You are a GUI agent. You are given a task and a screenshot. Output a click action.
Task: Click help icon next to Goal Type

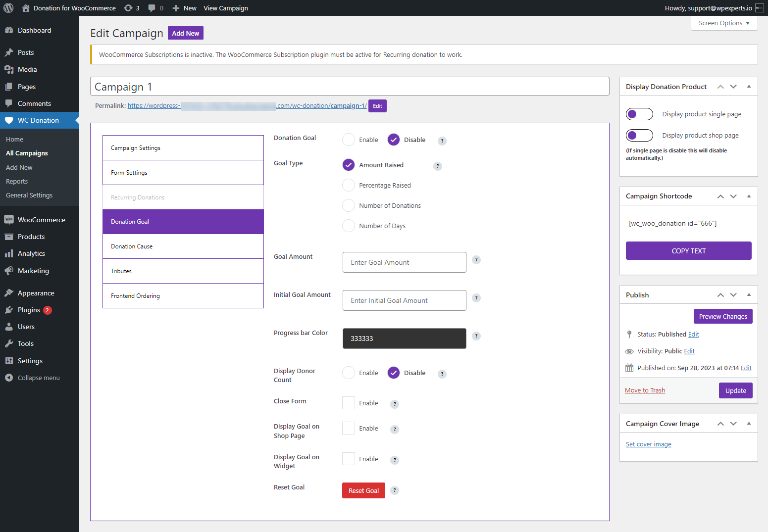coord(438,166)
